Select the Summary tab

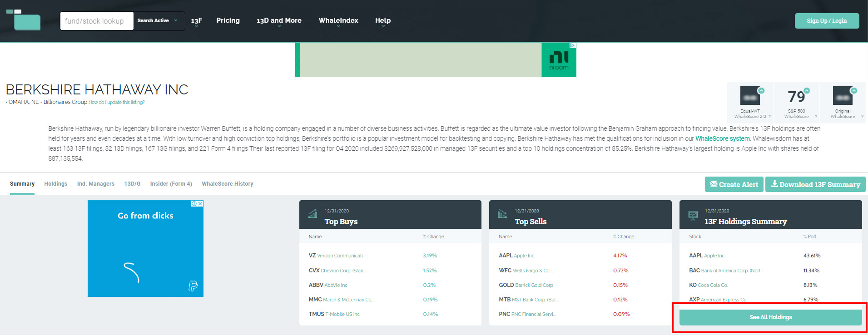pyautogui.click(x=22, y=184)
